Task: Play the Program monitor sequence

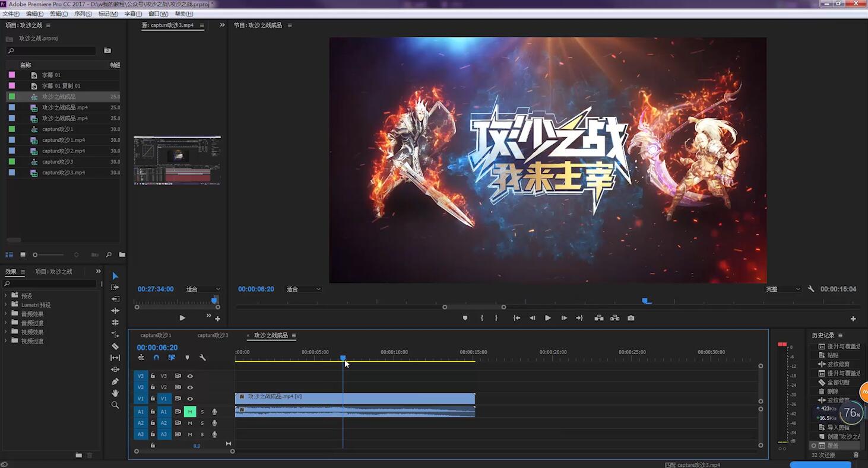Action: [548, 318]
